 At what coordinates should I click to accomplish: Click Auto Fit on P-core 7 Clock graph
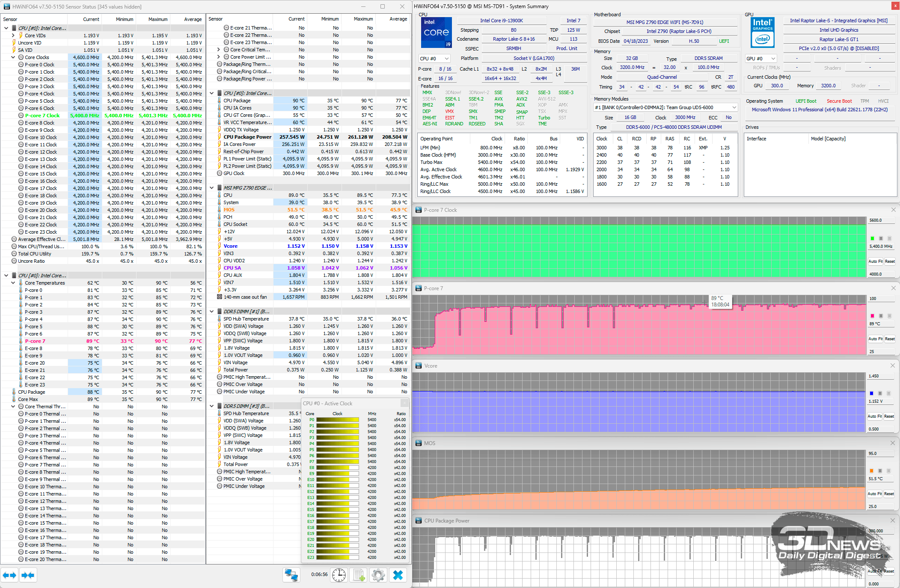point(875,261)
